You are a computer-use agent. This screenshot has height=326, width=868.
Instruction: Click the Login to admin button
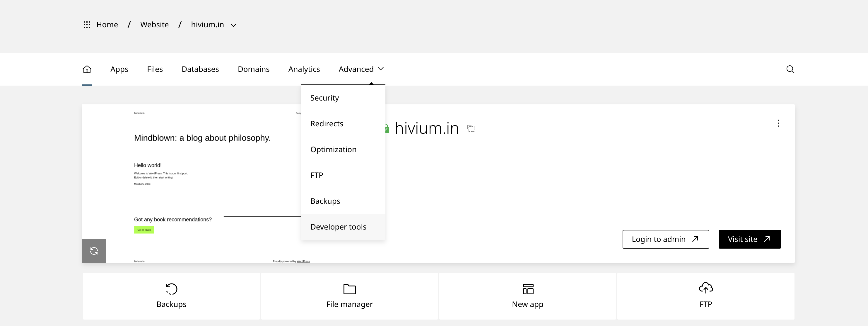pyautogui.click(x=665, y=239)
